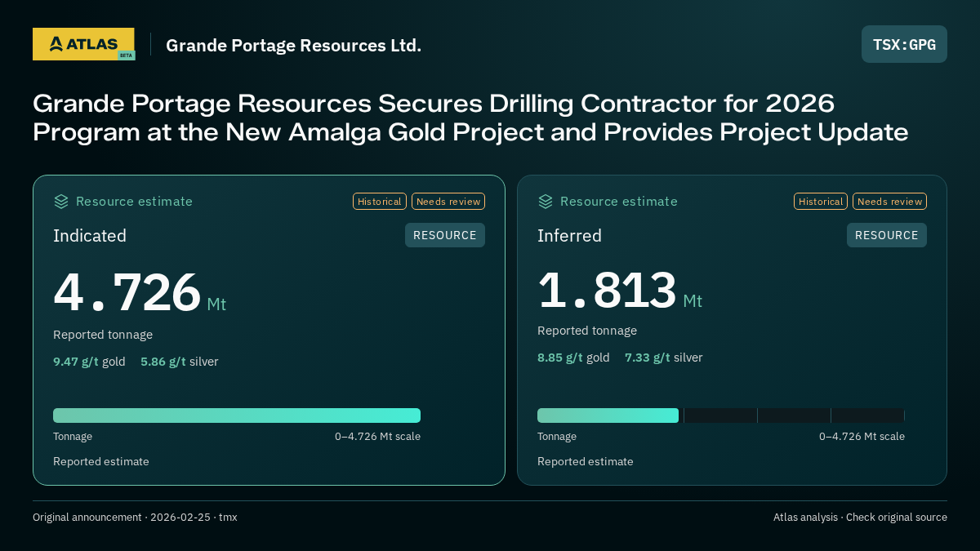This screenshot has width=980, height=551.
Task: Click the 5.86 g/t silver grade
Action: (x=180, y=362)
